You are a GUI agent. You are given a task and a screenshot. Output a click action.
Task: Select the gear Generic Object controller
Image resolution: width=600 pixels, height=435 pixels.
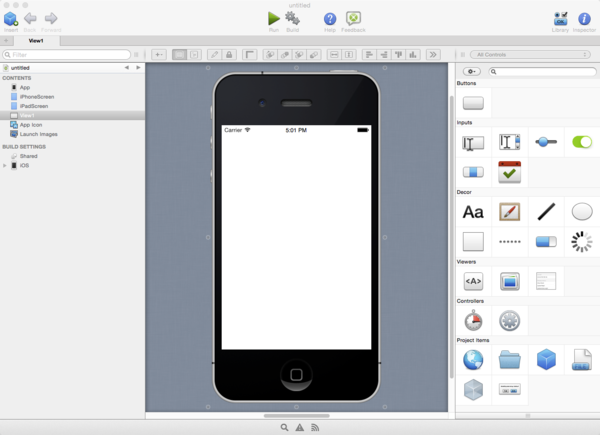click(510, 321)
